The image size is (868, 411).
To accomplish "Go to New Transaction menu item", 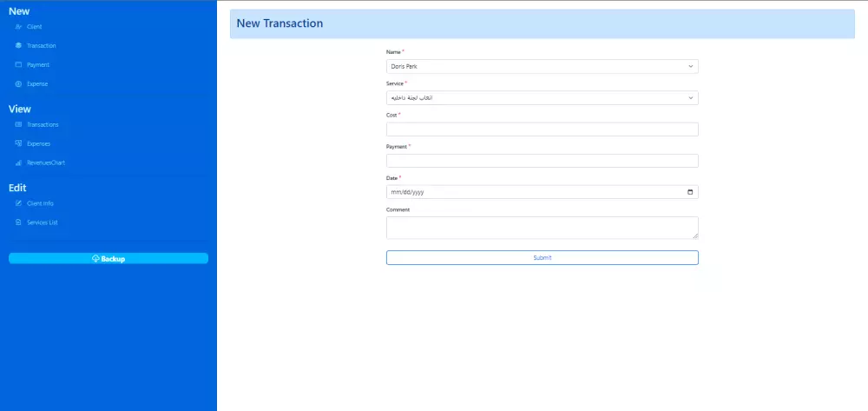I will pyautogui.click(x=42, y=45).
